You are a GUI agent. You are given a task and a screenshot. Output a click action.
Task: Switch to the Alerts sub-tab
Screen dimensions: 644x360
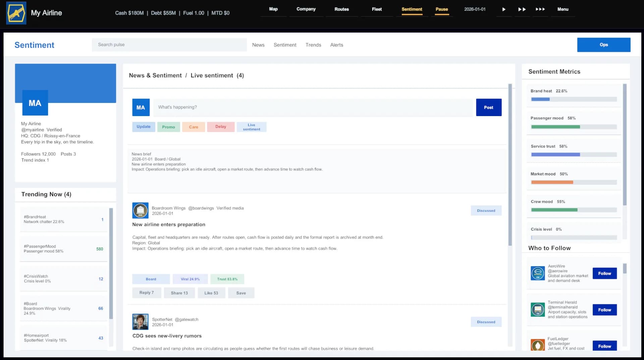(x=336, y=45)
